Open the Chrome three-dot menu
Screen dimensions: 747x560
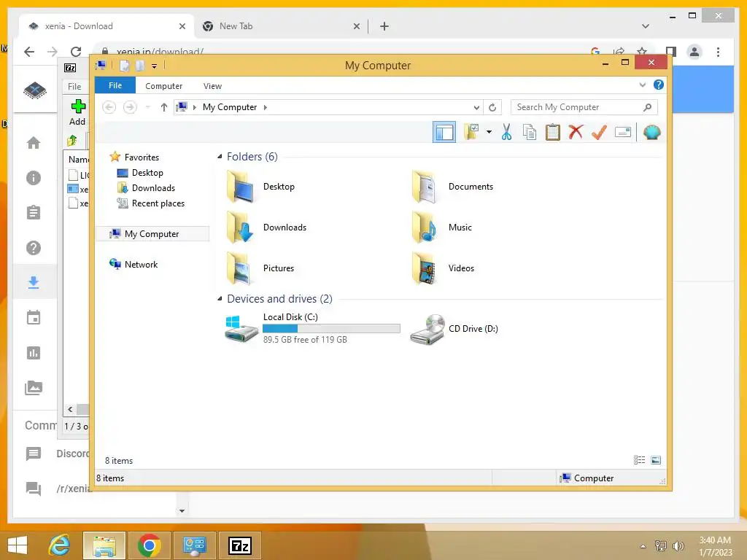[718, 52]
